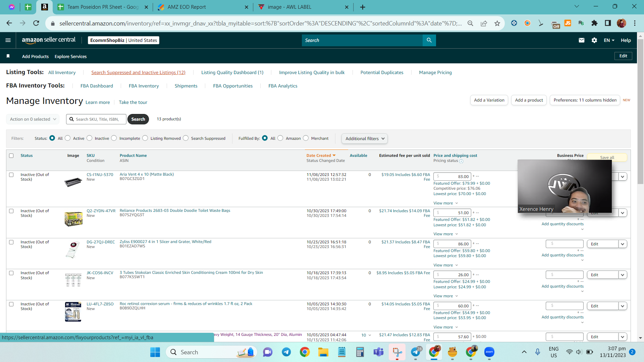644x362 pixels.
Task: Check the box for Zyliss Slicer row
Action: (x=11, y=242)
